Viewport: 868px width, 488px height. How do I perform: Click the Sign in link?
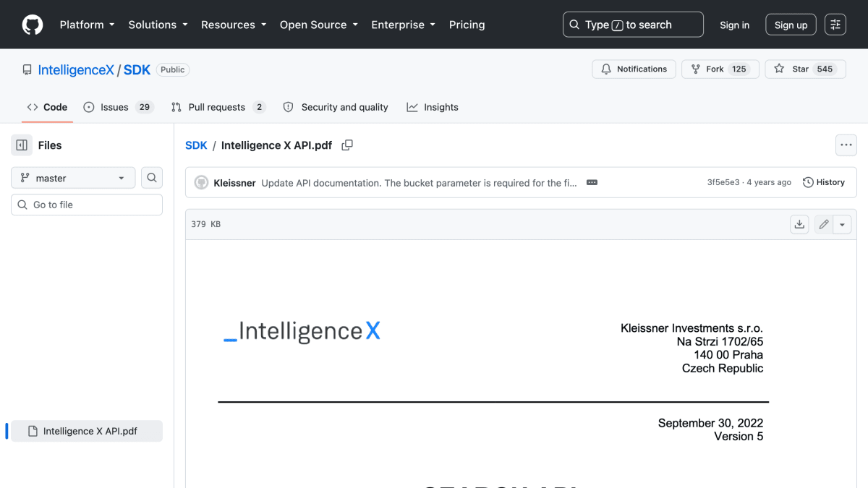pyautogui.click(x=734, y=25)
